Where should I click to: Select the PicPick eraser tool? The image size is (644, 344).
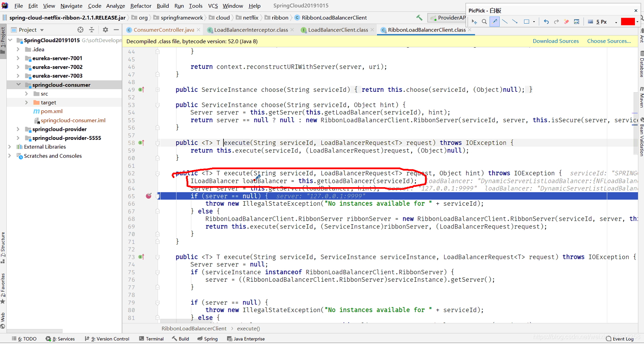567,22
